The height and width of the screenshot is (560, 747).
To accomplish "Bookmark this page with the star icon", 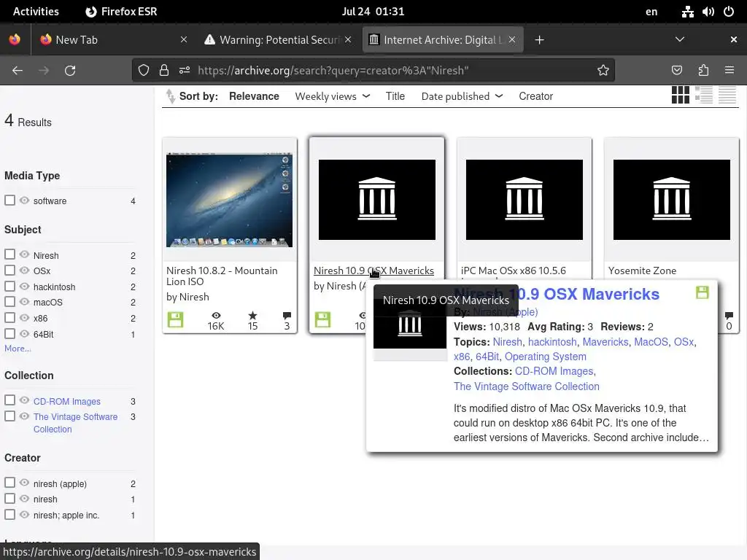I will (603, 71).
